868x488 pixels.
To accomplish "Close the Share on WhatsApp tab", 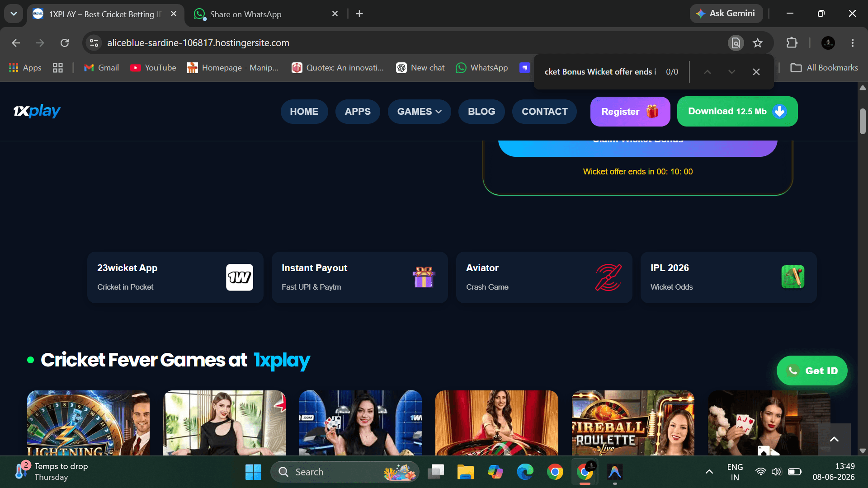I will [335, 14].
